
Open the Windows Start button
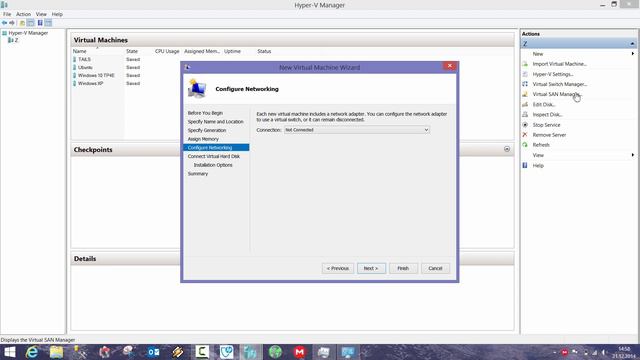tap(9, 352)
